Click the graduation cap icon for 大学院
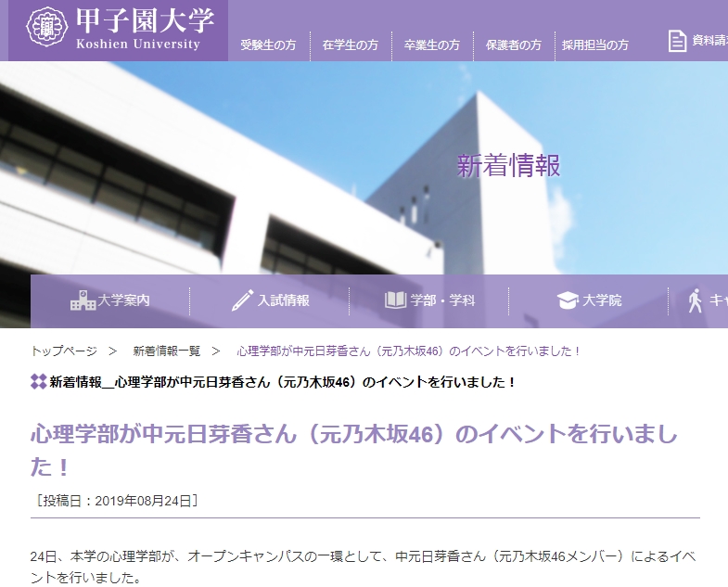This screenshot has height=587, width=728. [568, 300]
